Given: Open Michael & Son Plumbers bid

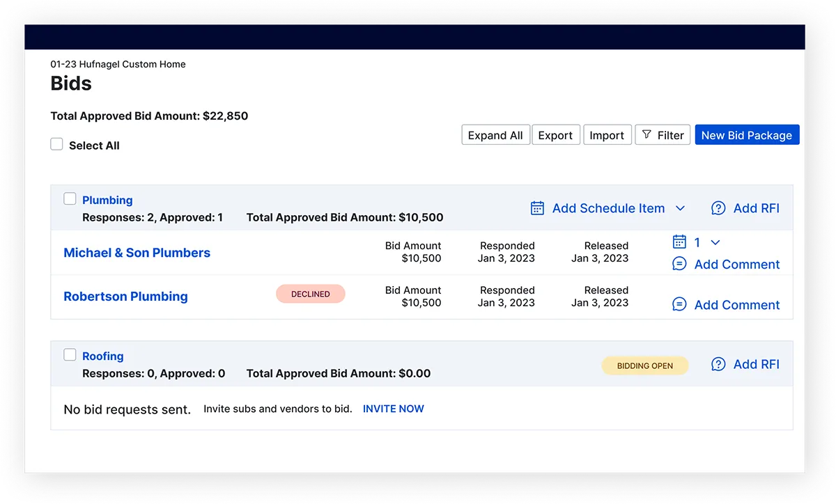Looking at the screenshot, I should tap(137, 253).
